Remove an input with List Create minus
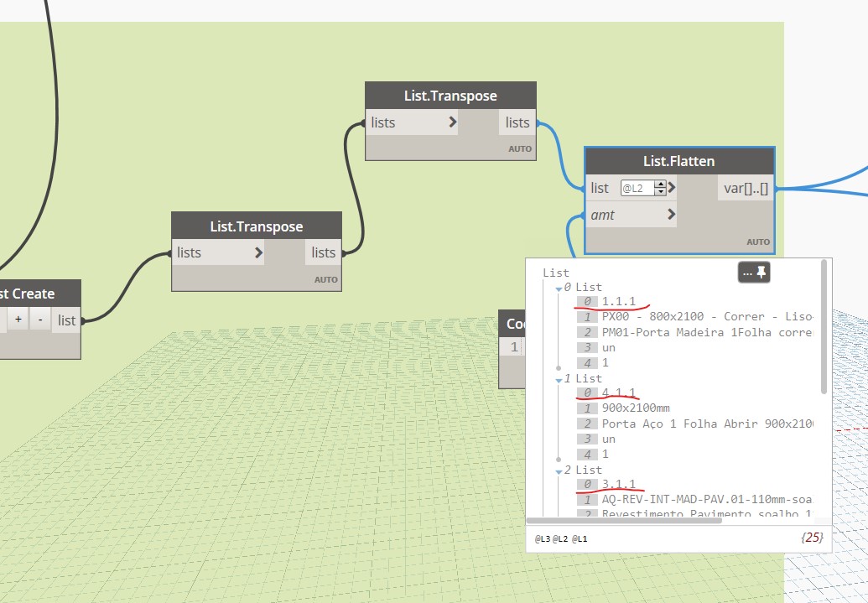Viewport: 868px width, 603px height. pyautogui.click(x=40, y=320)
